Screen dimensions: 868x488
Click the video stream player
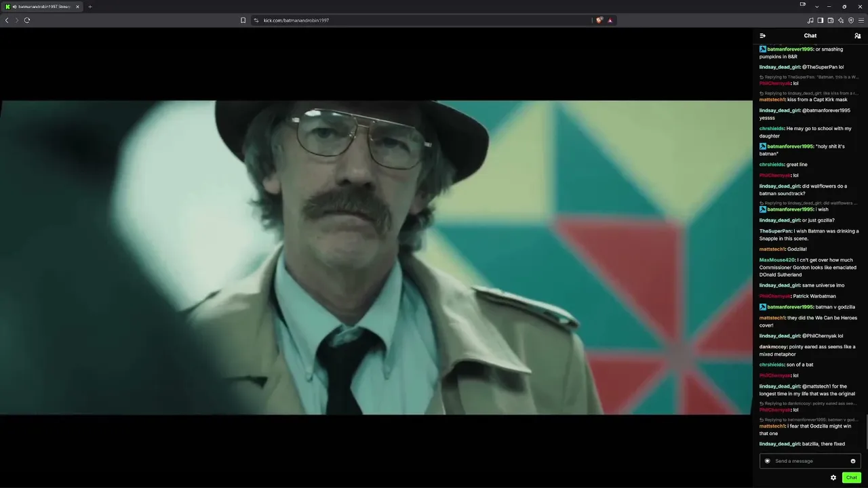376,258
